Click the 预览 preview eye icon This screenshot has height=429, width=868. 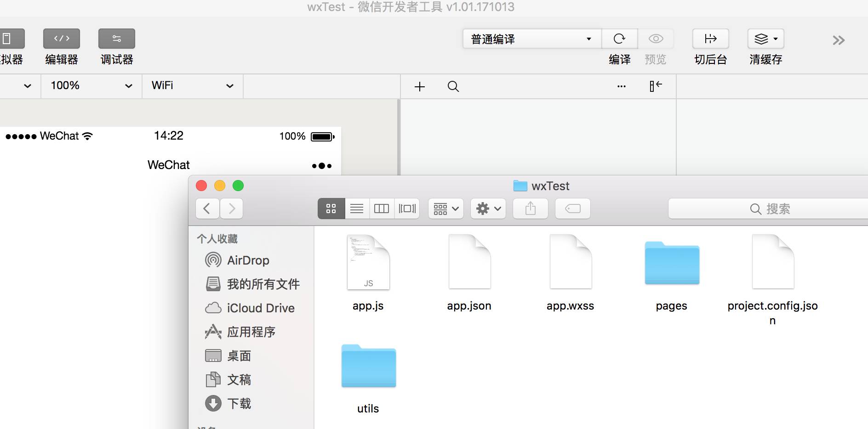(656, 39)
